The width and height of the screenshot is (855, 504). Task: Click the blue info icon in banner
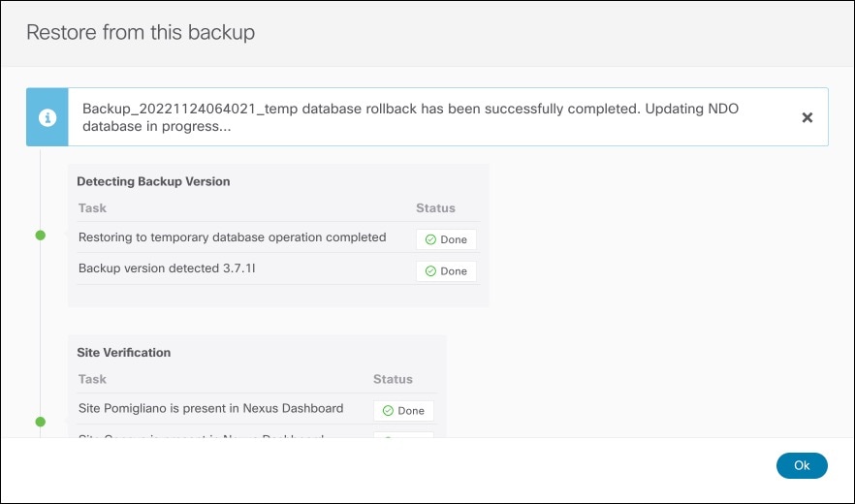point(47,117)
